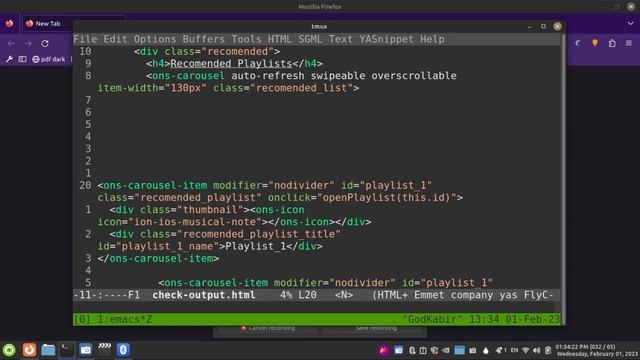
Task: Click the water drop tray icon
Action: [x=486, y=351]
